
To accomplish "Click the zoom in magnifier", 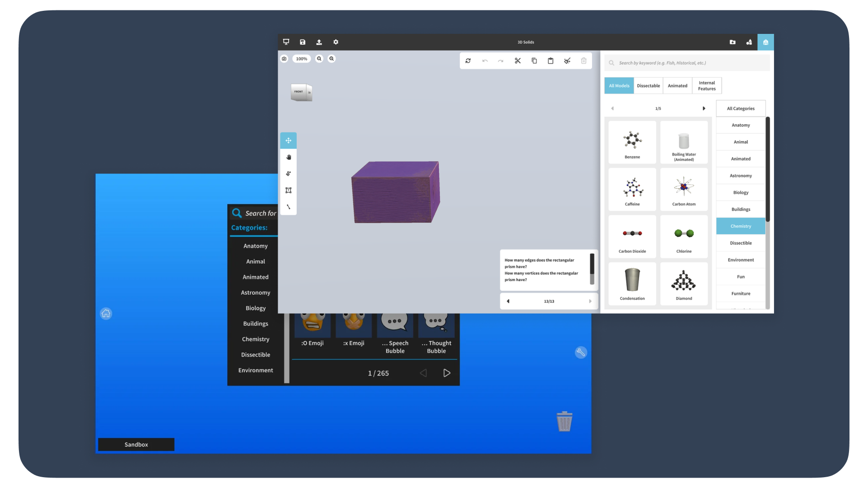I will tap(331, 59).
